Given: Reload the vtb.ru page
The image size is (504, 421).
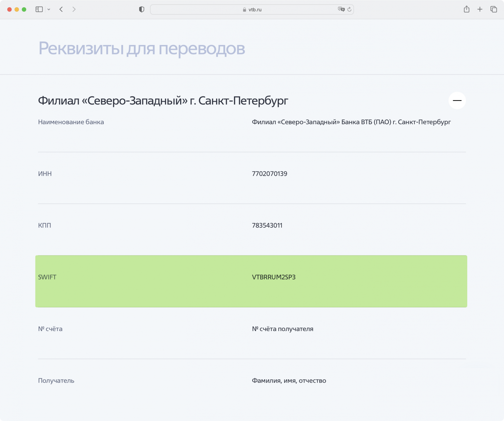Looking at the screenshot, I should click(x=349, y=9).
